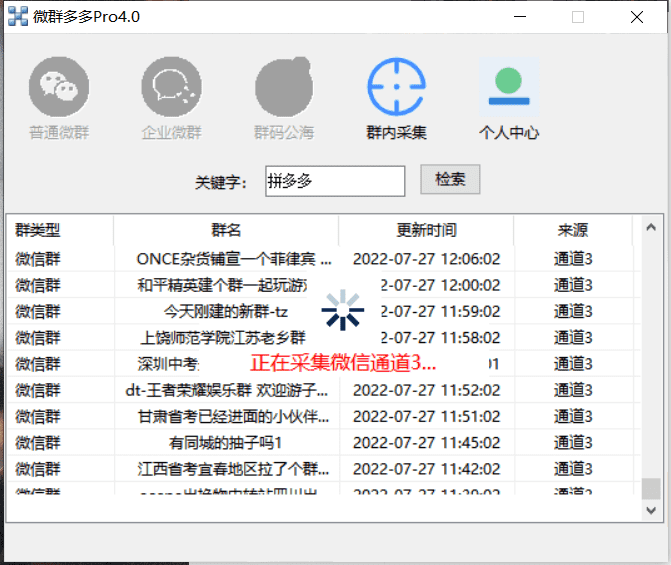Viewport: 671px width, 565px height.
Task: Click the 检索 search button
Action: click(450, 180)
